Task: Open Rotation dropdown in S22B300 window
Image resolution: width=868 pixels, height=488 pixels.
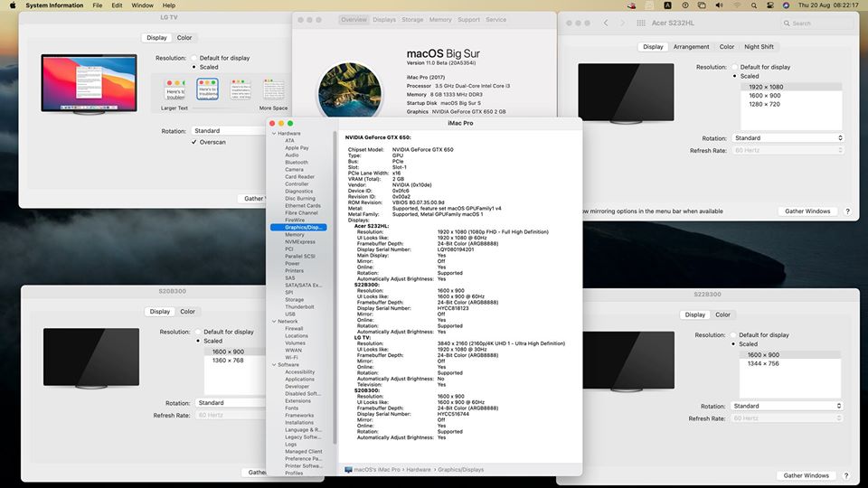Action: coord(787,406)
